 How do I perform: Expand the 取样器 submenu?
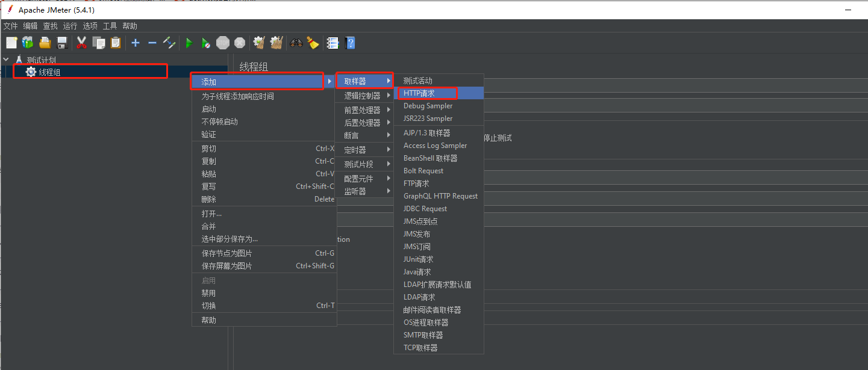(x=365, y=81)
